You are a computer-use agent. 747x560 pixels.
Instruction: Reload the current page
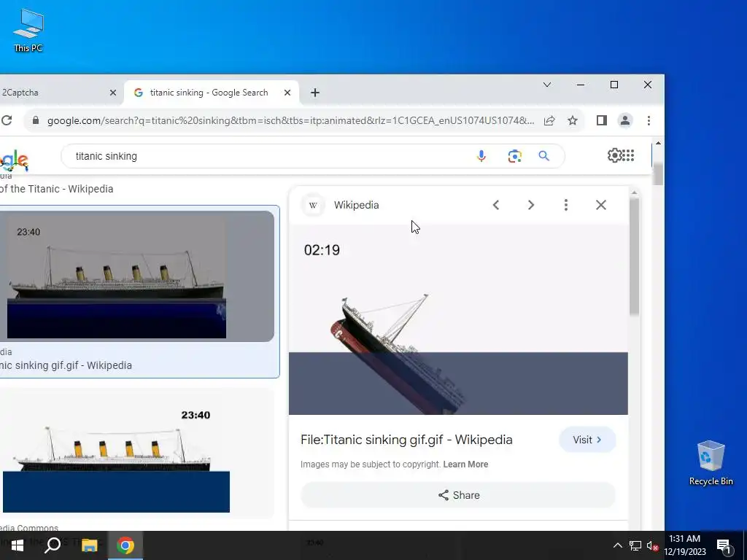pyautogui.click(x=6, y=120)
